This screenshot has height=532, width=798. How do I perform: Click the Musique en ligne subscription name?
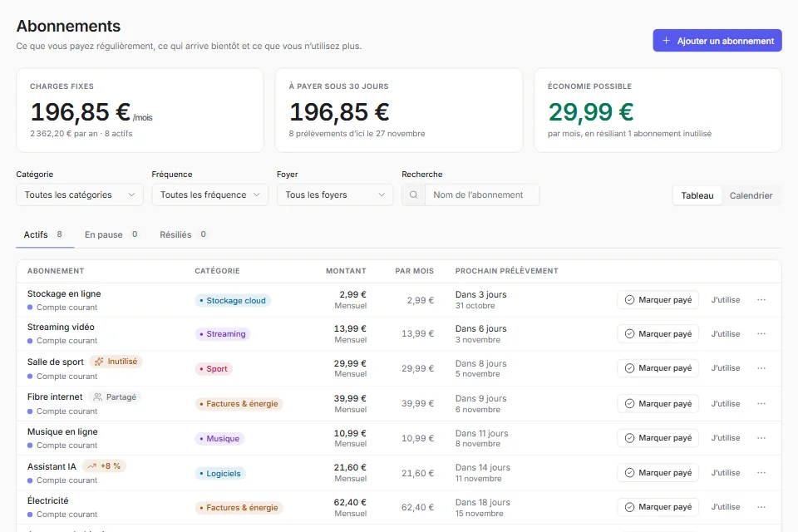point(62,431)
